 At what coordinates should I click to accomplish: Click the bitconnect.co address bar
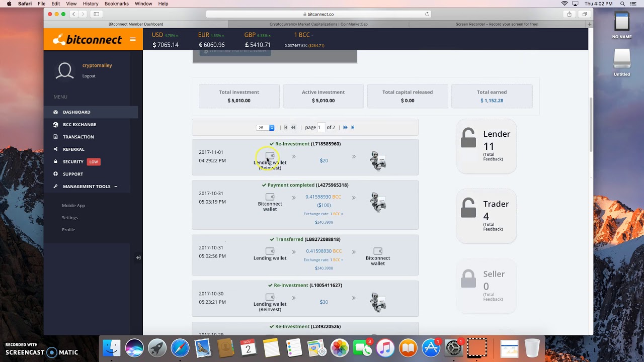click(319, 14)
